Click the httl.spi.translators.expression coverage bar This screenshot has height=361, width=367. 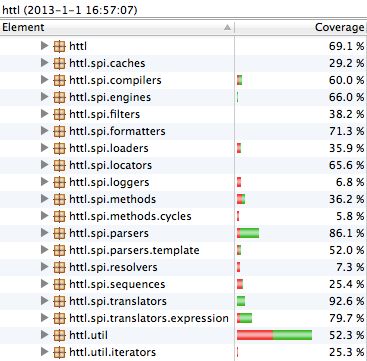(x=245, y=318)
